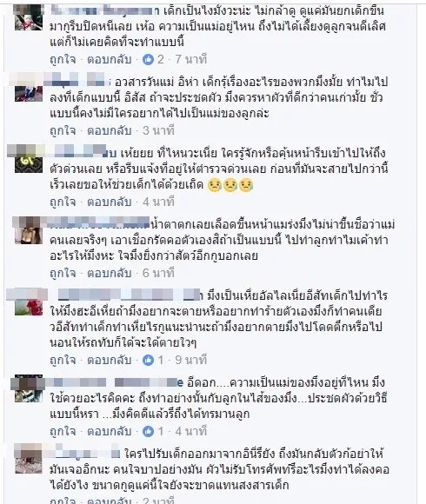Click the 9 นาที timestamp
This screenshot has height=504, width=426.
click(191, 360)
